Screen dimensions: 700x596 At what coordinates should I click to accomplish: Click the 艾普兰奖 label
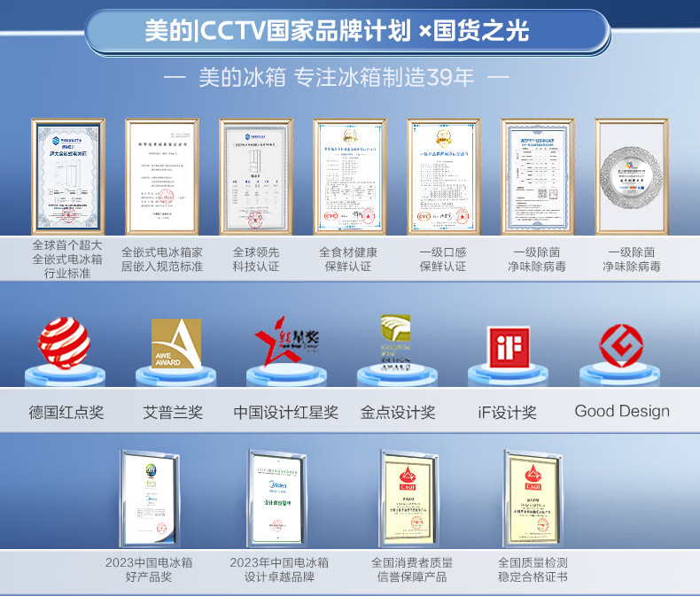click(x=173, y=412)
